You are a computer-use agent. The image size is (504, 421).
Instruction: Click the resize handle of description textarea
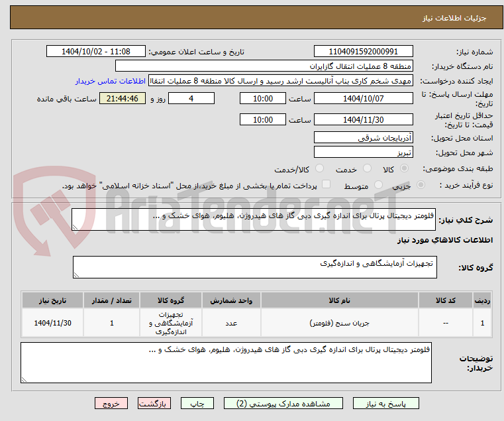point(75,227)
